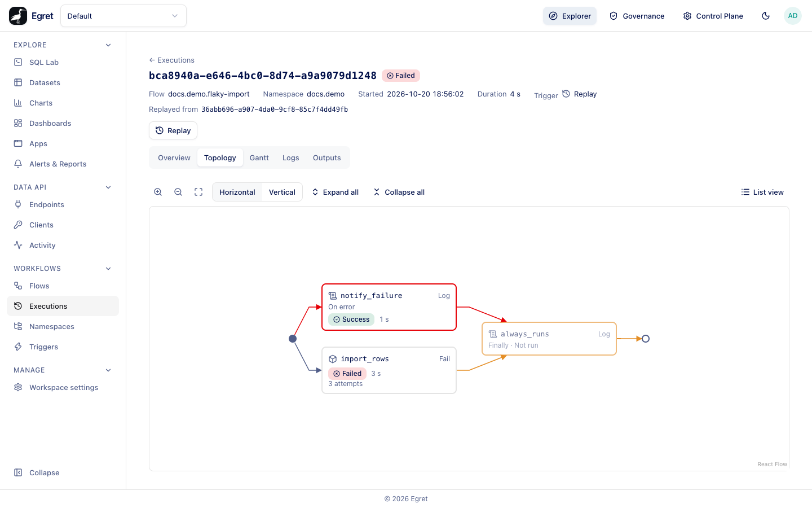
Task: Switch to the Logs tab
Action: click(291, 157)
